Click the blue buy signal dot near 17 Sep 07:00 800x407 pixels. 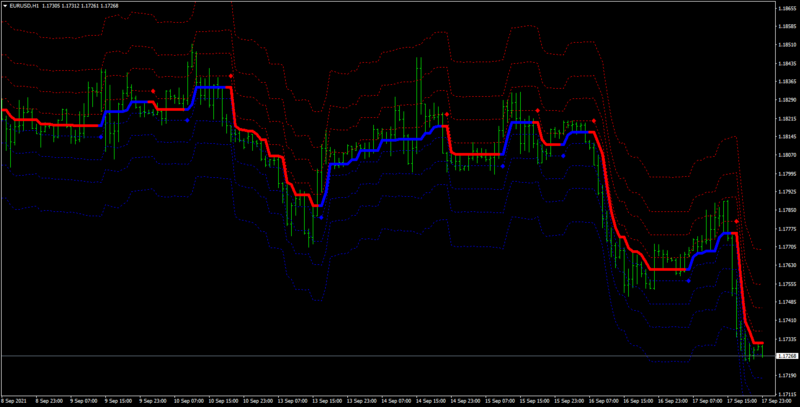pyautogui.click(x=688, y=281)
